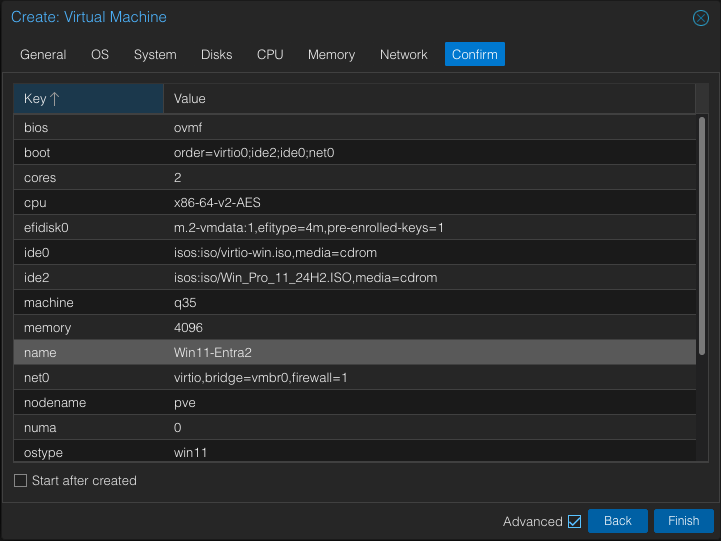This screenshot has height=541, width=721.
Task: Click the Value column header
Action: coord(429,99)
